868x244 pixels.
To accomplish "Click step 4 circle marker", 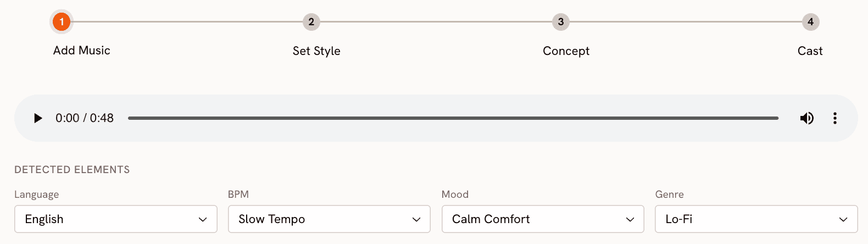I will (x=810, y=22).
